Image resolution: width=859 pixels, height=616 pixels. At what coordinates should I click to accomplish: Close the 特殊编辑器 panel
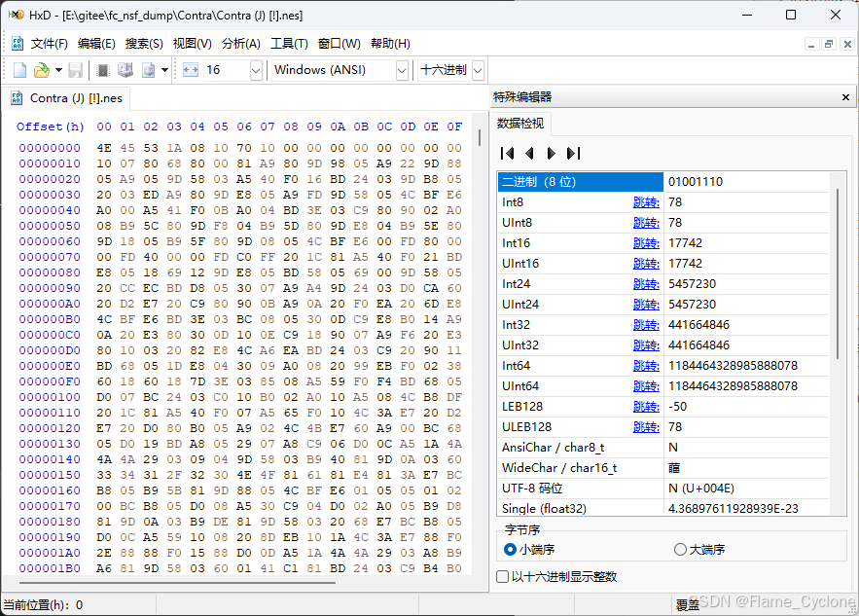point(845,97)
